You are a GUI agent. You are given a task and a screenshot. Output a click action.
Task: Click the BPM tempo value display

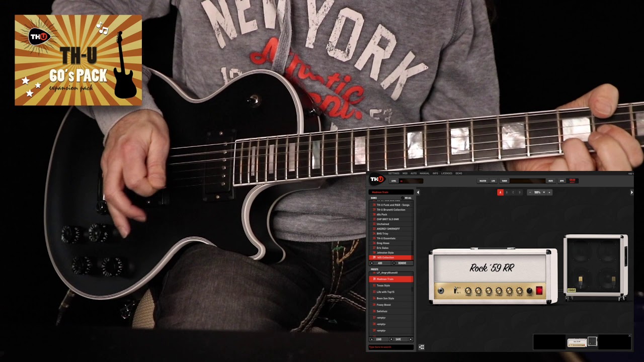point(573,181)
